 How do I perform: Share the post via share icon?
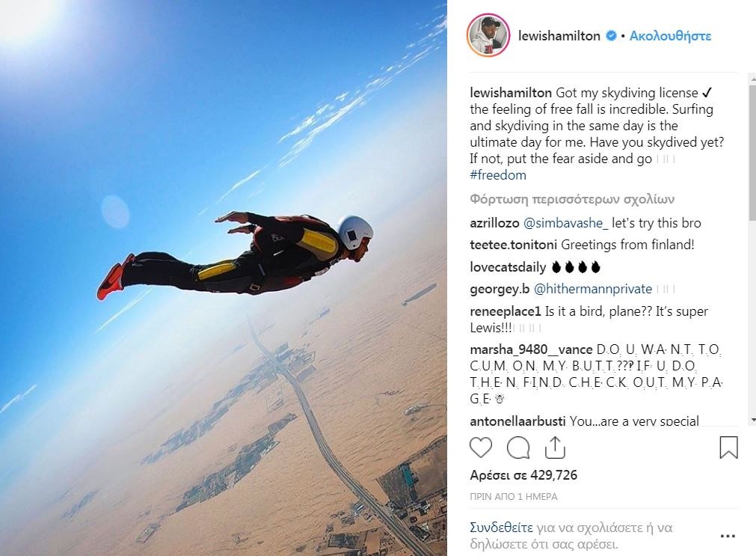pos(555,447)
